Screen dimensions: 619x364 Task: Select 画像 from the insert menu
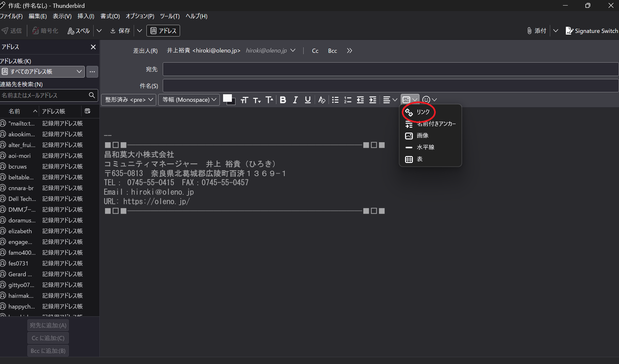click(x=430, y=136)
